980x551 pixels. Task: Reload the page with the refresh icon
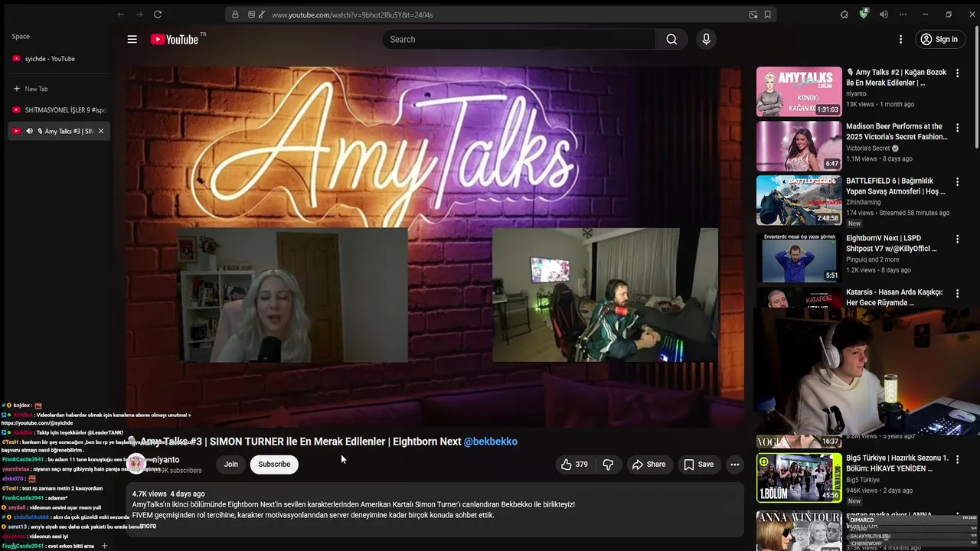pos(158,15)
